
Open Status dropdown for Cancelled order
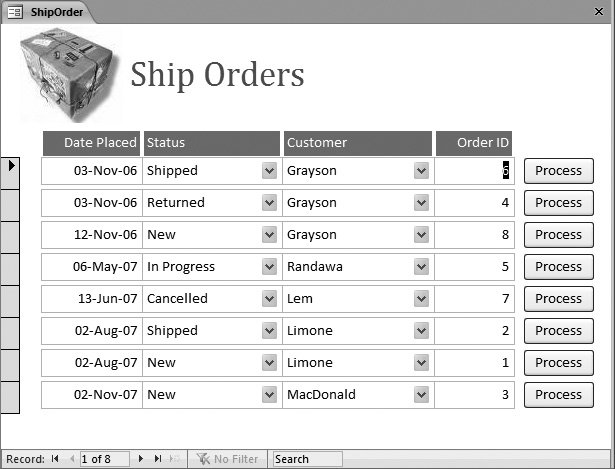(269, 299)
